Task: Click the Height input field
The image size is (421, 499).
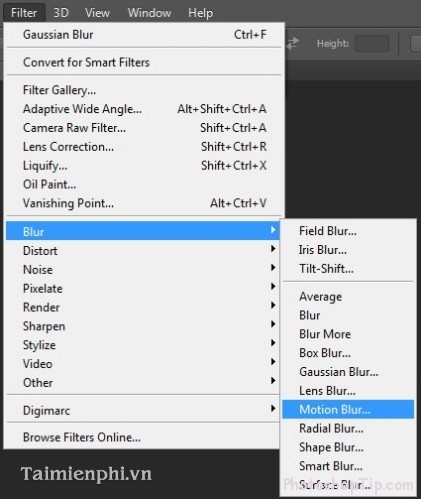Action: (x=372, y=44)
